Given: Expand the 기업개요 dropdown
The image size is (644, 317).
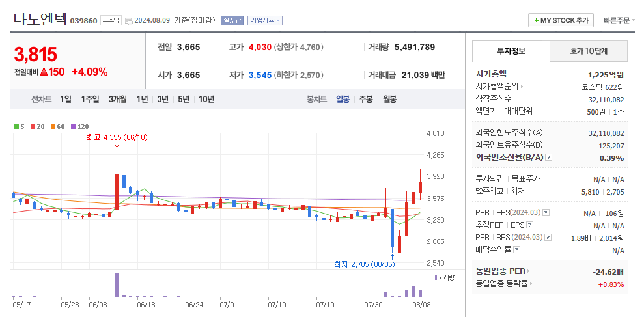Looking at the screenshot, I should pos(265,20).
